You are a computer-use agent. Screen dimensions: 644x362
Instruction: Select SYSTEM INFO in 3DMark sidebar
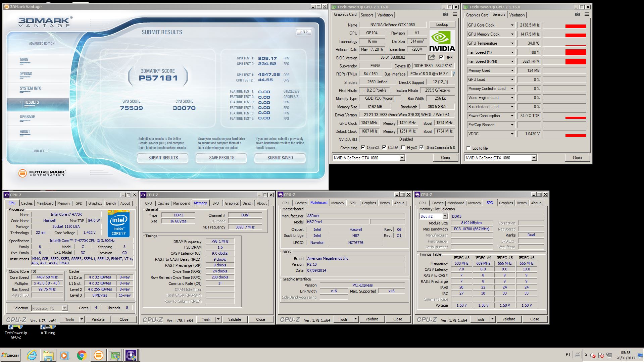pos(31,88)
